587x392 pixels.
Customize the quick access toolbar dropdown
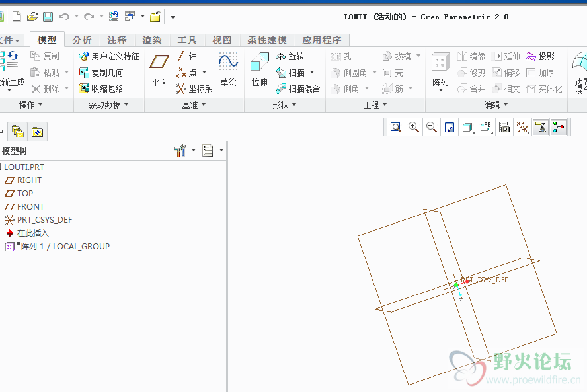[x=173, y=17]
